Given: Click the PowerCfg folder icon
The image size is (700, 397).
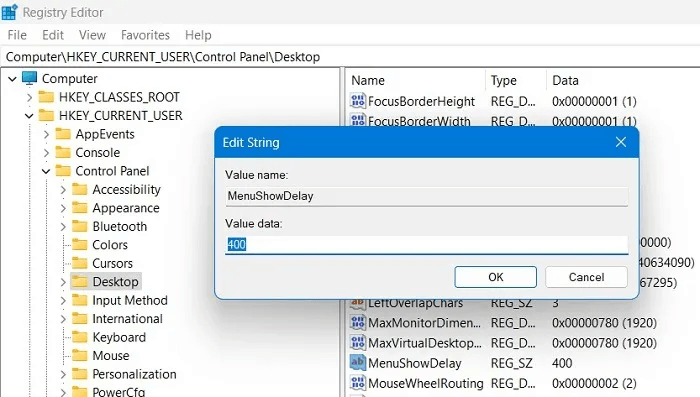Looking at the screenshot, I should [x=80, y=392].
